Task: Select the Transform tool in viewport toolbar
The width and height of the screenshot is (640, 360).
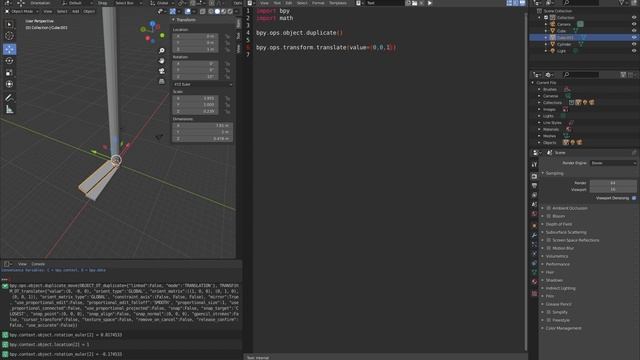Action: 9,84
